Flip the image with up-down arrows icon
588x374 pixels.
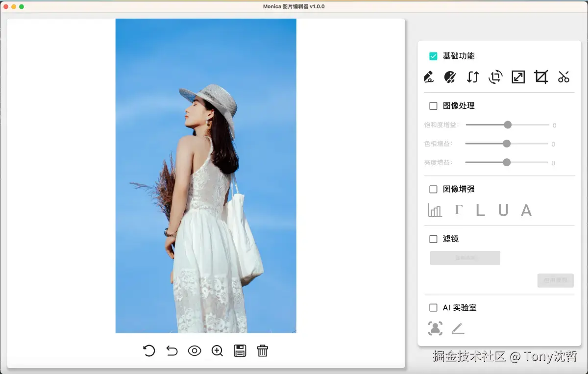click(x=472, y=77)
